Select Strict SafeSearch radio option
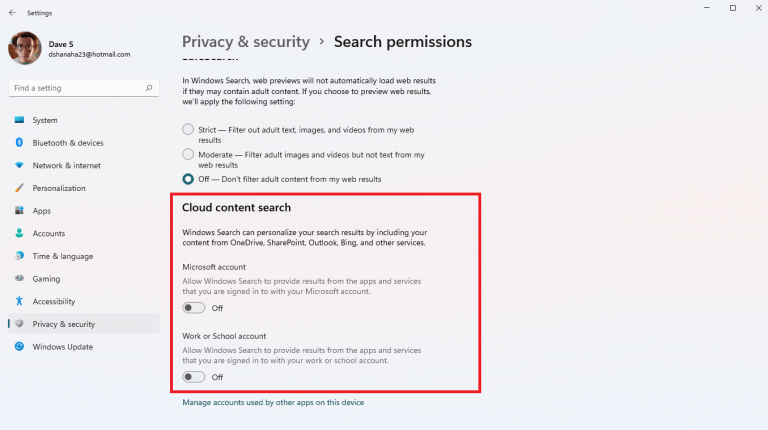The width and height of the screenshot is (768, 430). [188, 129]
